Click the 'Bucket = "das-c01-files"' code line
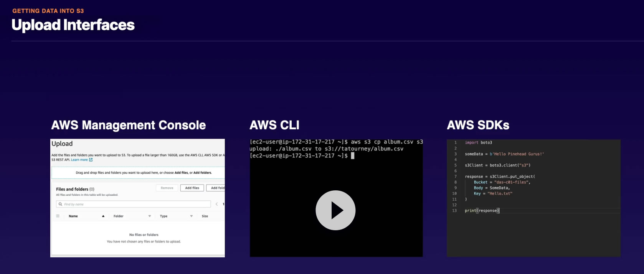644x274 pixels. [502, 182]
